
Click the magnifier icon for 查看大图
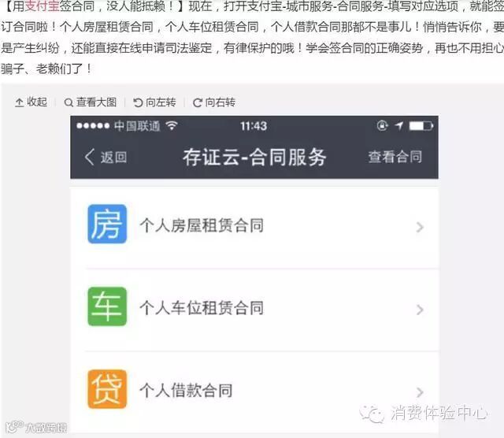(69, 103)
